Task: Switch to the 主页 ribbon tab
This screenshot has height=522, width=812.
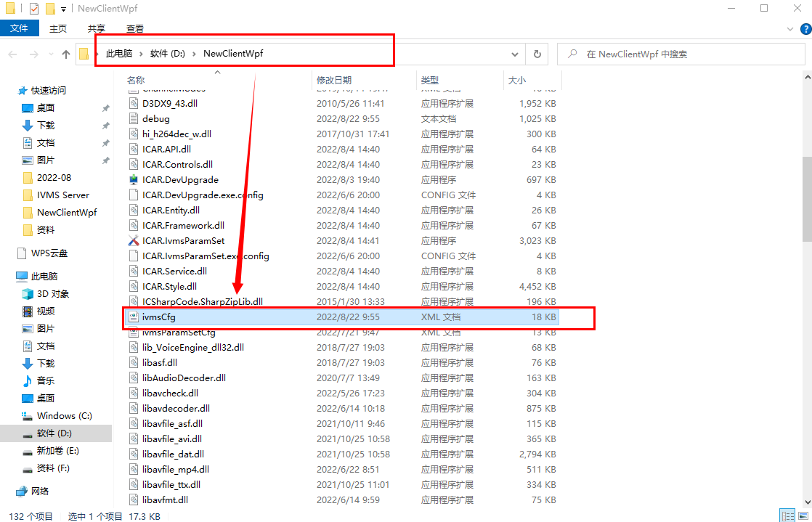Action: [58, 28]
